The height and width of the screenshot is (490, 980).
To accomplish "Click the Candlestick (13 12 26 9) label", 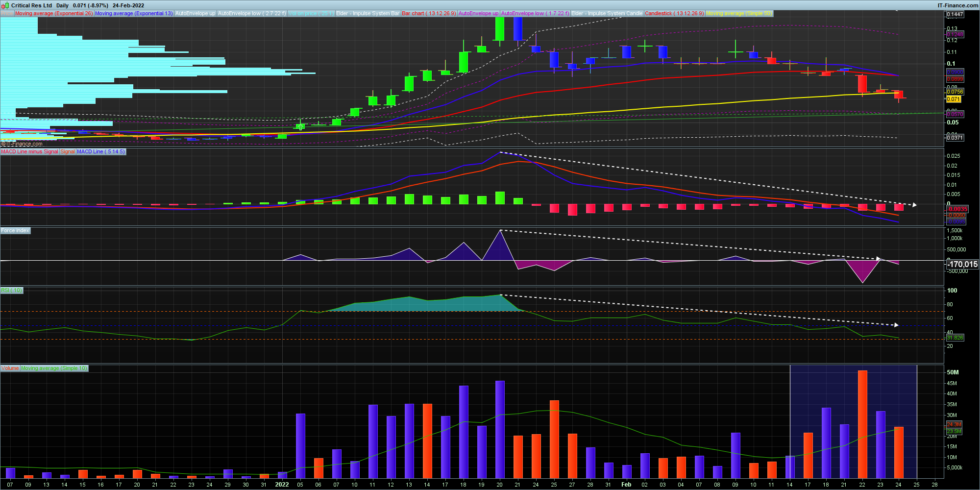I will click(x=674, y=13).
